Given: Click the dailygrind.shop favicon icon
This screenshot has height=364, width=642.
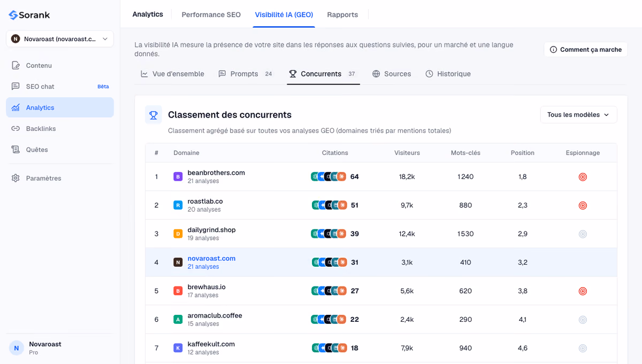Looking at the screenshot, I should [x=178, y=234].
